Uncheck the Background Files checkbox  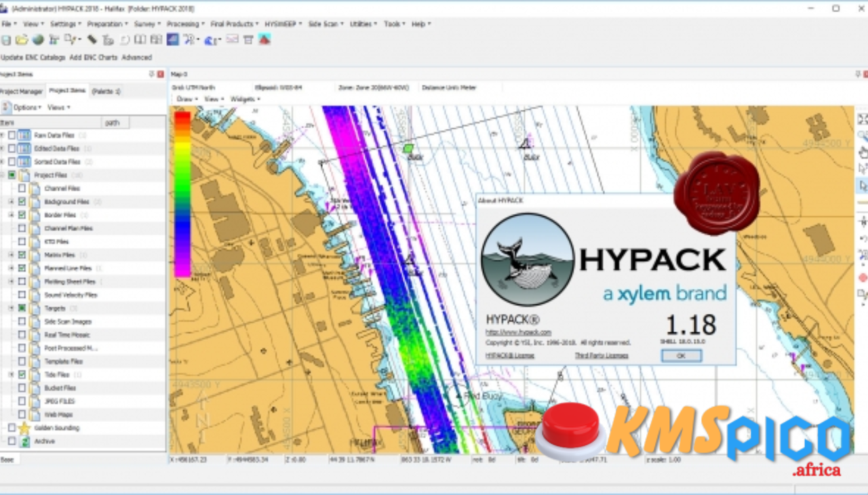pyautogui.click(x=22, y=201)
